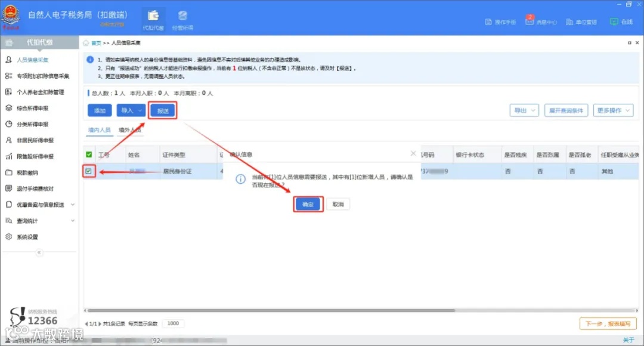Open the 导出 dropdown

524,110
